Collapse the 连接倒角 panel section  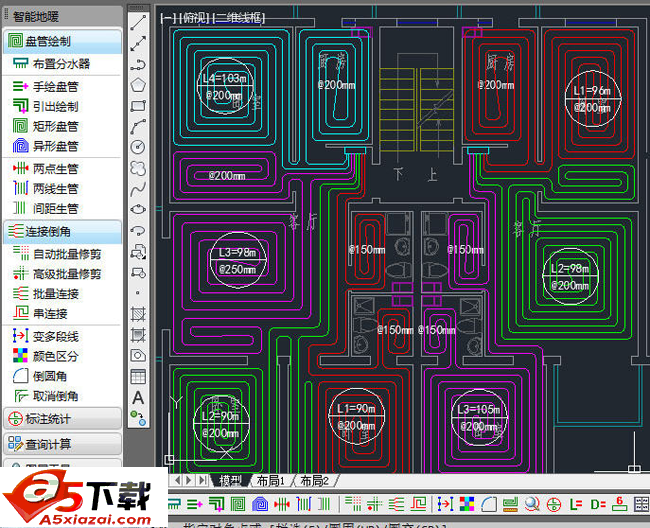[62, 232]
